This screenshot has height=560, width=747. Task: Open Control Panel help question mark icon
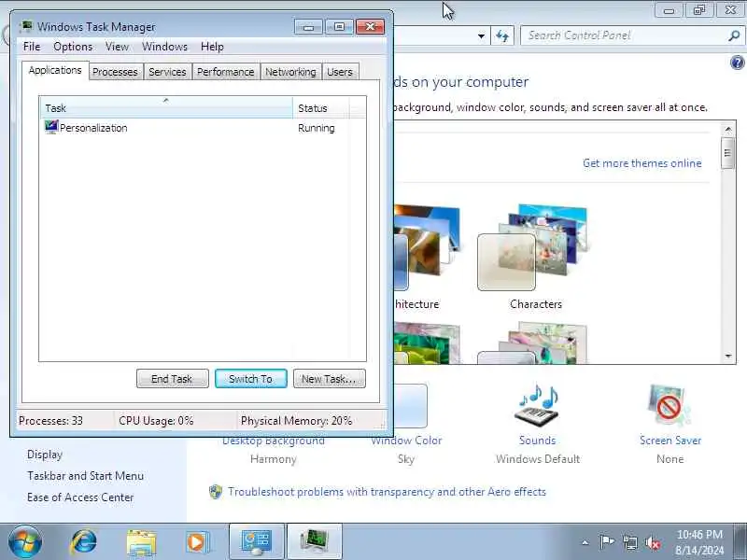[737, 63]
